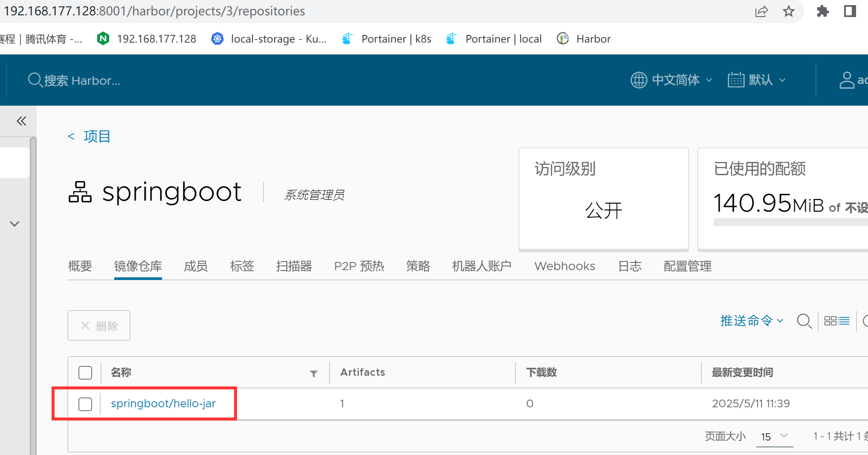The width and height of the screenshot is (868, 455).
Task: Sort by 最新变更时间 column header
Action: point(742,372)
